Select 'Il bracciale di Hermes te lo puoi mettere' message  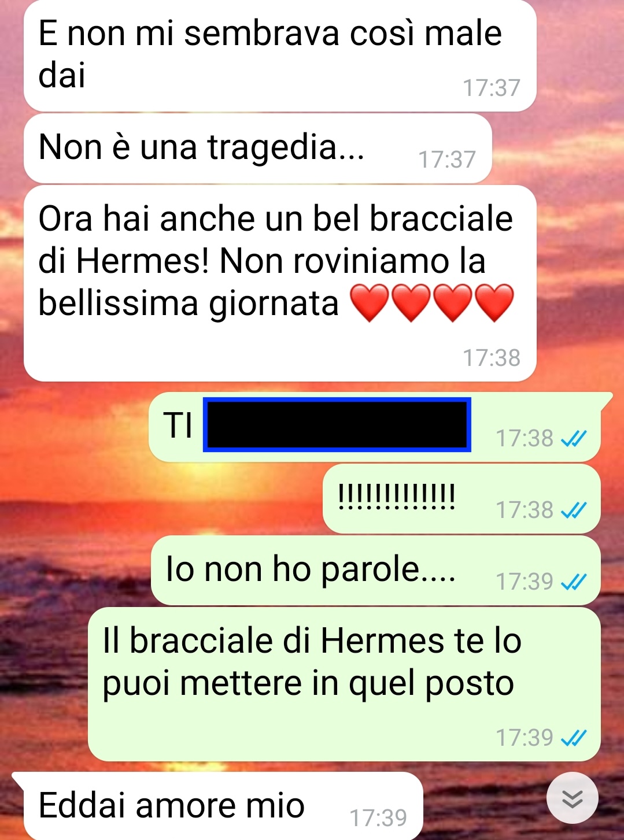click(x=344, y=684)
